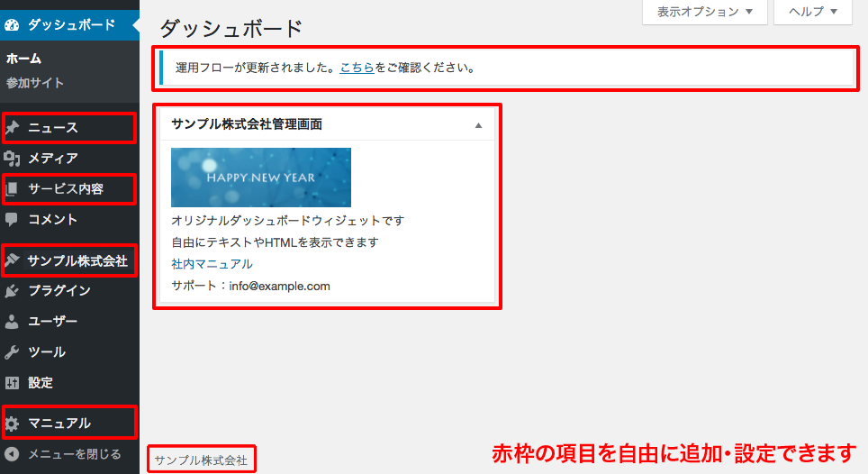
Task: Open the 参加サイト submenu item
Action: 35,83
